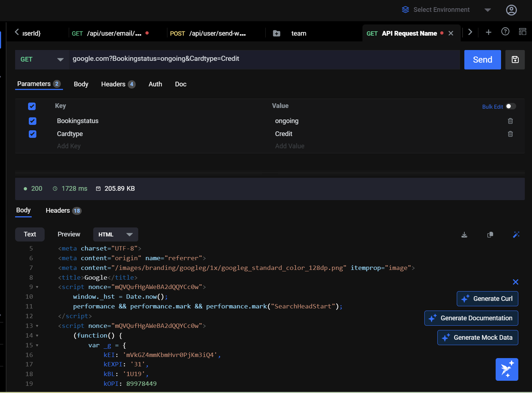
Task: Navigate tabs right with the forward chevron
Action: click(x=470, y=32)
